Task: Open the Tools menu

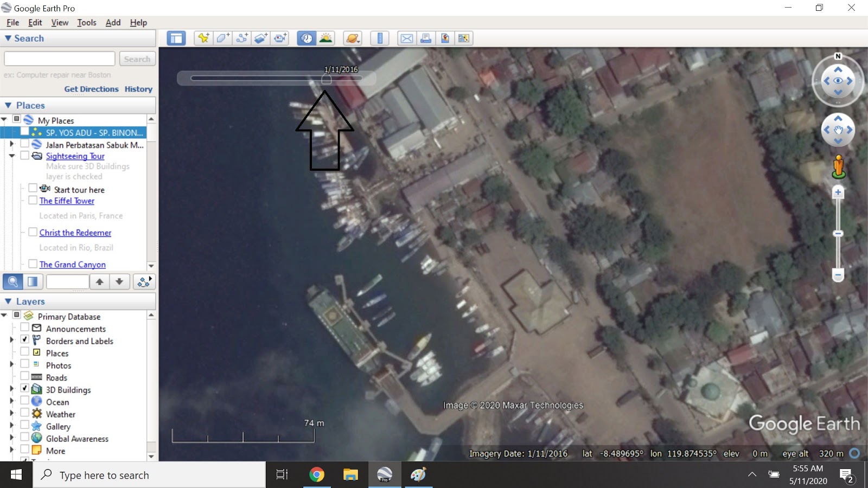Action: coord(86,22)
